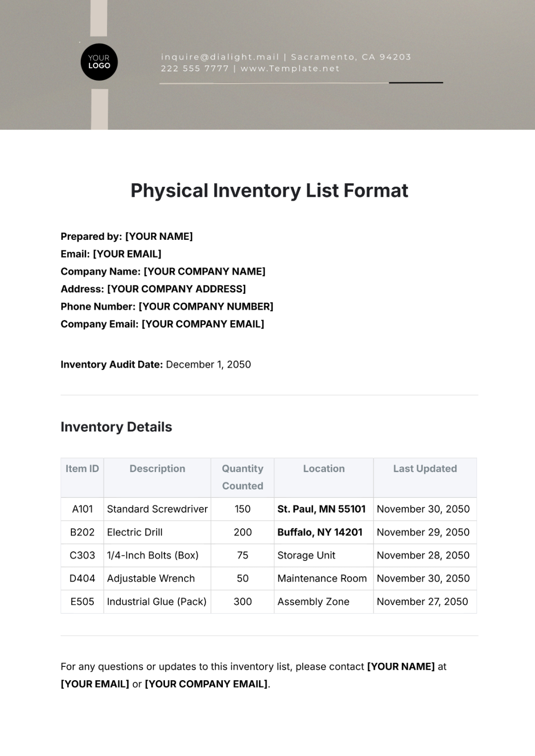Click the quantity 75 cell for bolts
The width and height of the screenshot is (535, 756).
tap(242, 555)
